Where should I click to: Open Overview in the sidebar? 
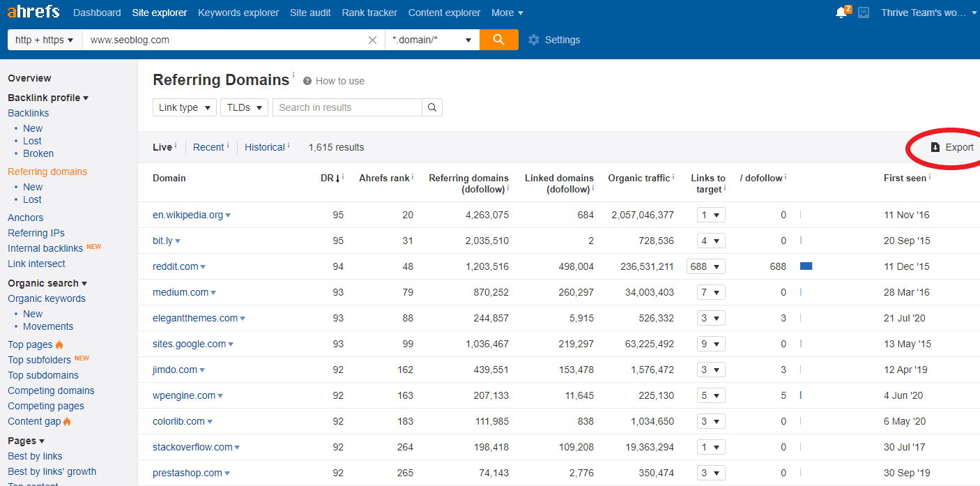[29, 78]
